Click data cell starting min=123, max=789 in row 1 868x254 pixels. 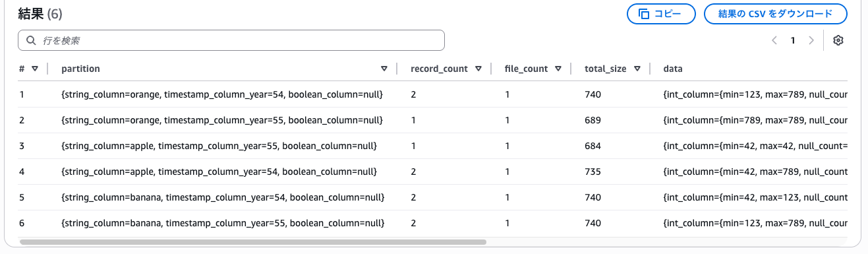(755, 95)
